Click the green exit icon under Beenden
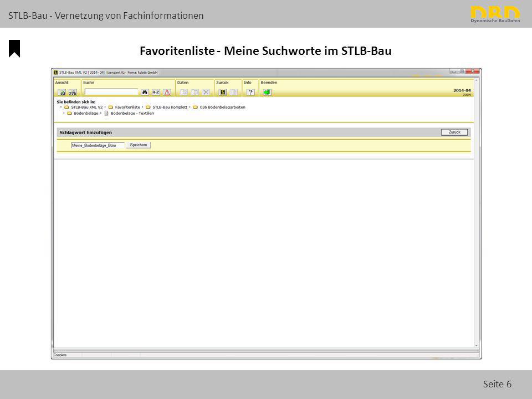This screenshot has width=532, height=399. pos(267,93)
